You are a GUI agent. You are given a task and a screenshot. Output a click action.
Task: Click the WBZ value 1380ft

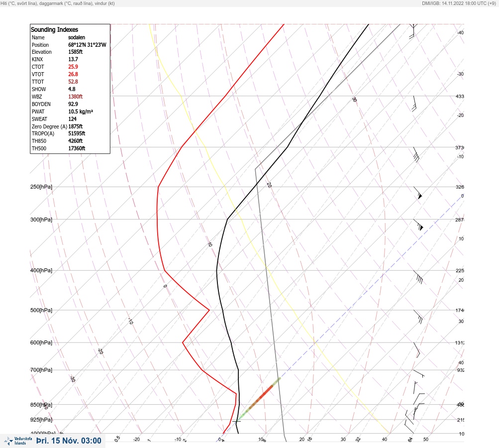coord(76,97)
